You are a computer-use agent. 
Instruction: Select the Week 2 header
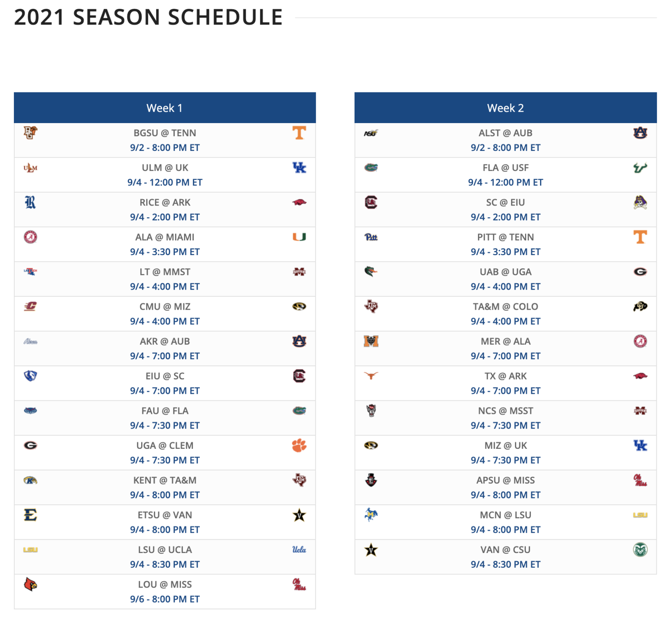tap(505, 108)
